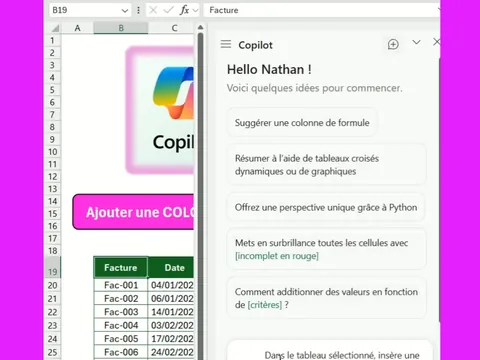Screen dimensions: 480x360
Task: Select cell Fac-003
Action: click(121, 312)
